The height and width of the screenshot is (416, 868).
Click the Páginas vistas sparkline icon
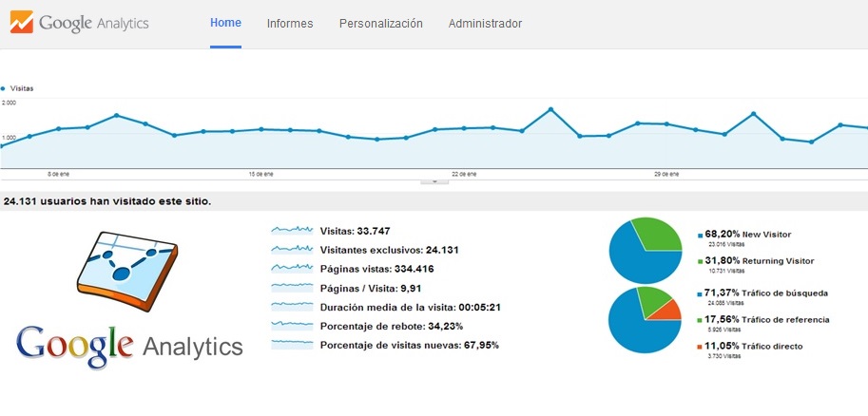click(x=292, y=269)
